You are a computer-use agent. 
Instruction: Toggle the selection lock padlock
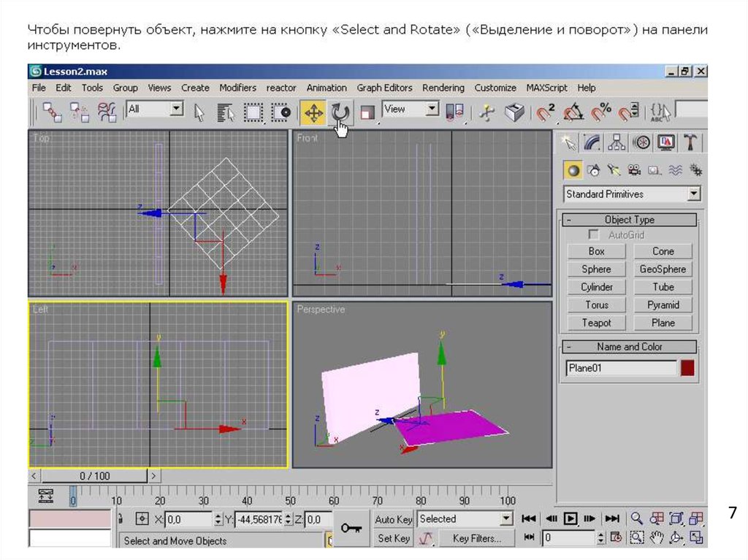coord(121,519)
